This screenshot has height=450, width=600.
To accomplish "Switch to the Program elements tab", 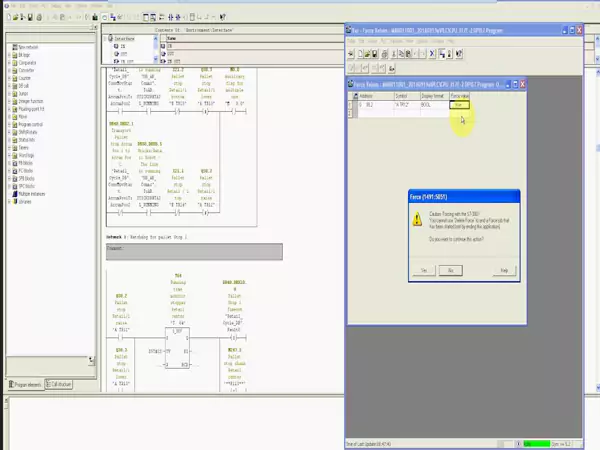I will (25, 384).
